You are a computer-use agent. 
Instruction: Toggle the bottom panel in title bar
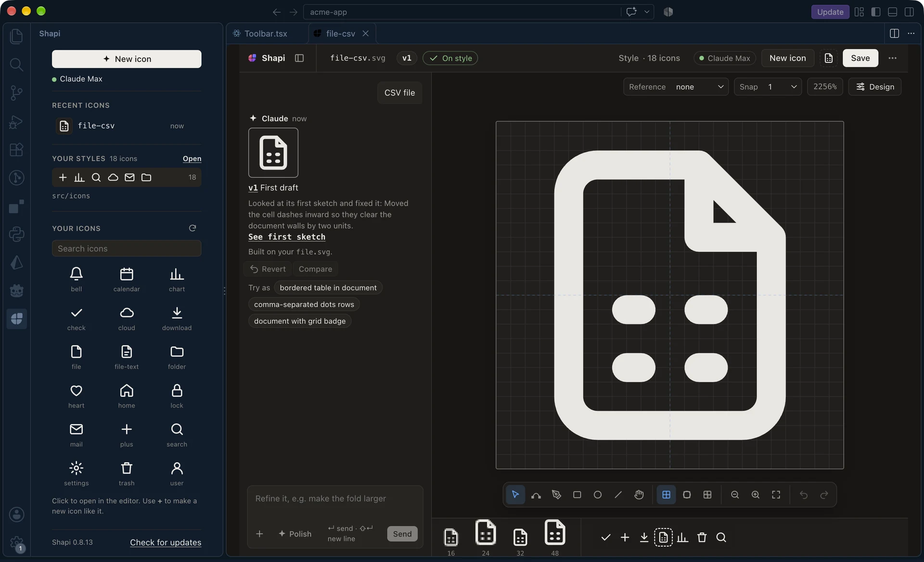point(893,12)
